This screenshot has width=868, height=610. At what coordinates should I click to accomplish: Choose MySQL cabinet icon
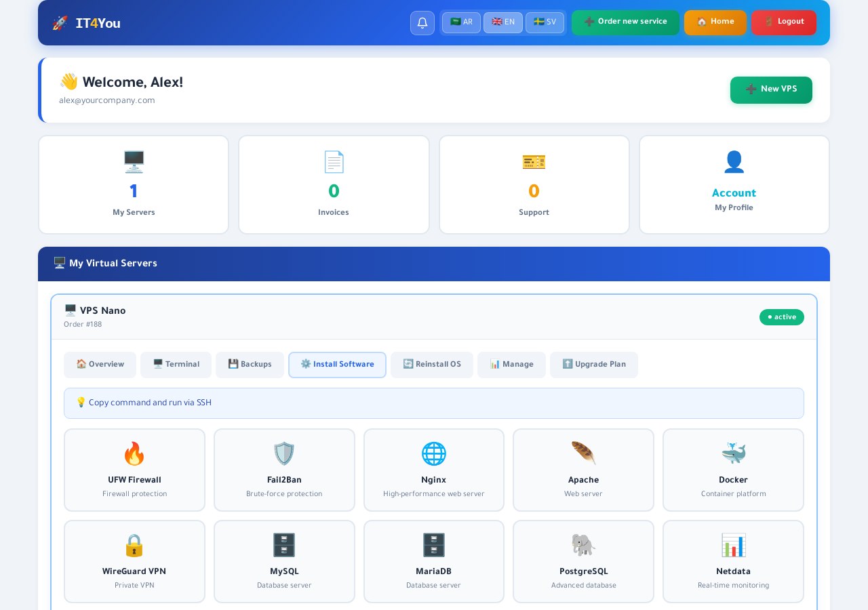click(284, 545)
